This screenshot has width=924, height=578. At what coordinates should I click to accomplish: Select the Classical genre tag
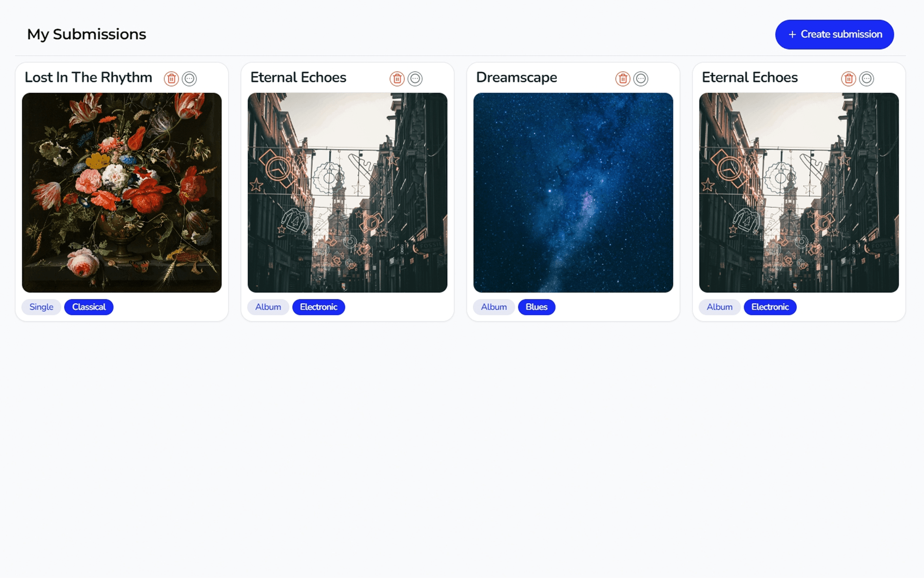pyautogui.click(x=89, y=307)
